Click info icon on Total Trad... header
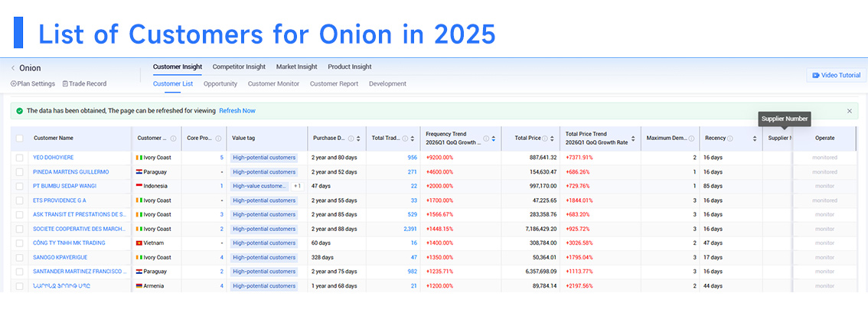The image size is (868, 316). [405, 138]
